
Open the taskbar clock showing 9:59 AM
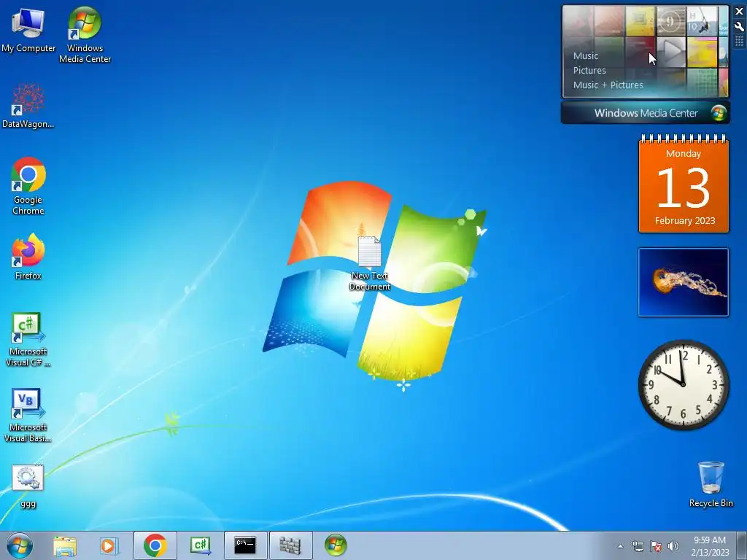pos(710,546)
